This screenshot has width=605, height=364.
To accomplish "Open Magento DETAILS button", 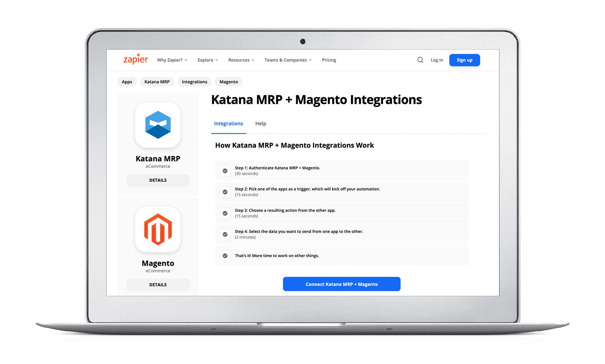I will 158,285.
